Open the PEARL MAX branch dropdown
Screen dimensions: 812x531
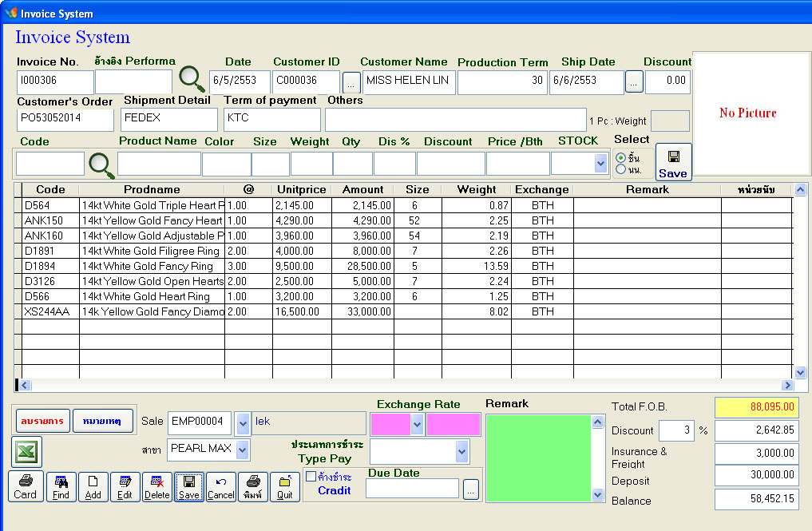[243, 450]
